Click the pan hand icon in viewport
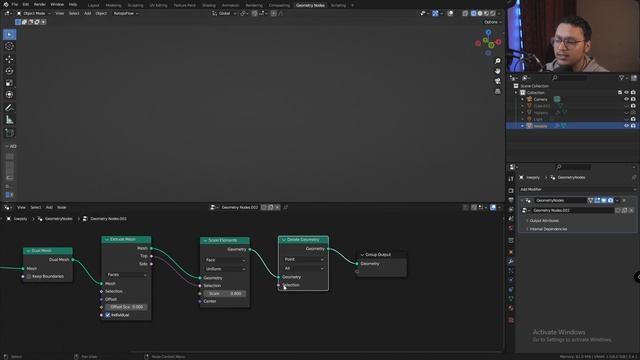 click(498, 71)
